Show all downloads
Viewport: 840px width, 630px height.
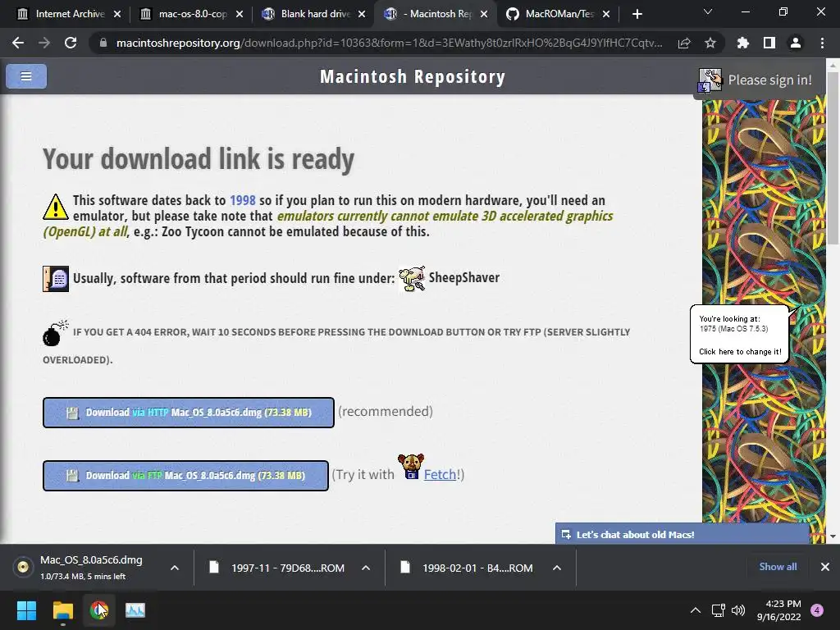pos(778,567)
